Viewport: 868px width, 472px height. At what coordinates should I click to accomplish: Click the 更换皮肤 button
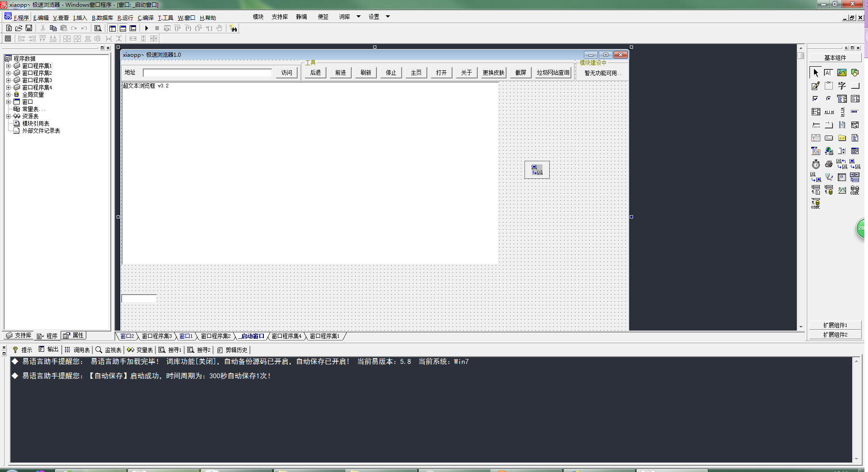coord(493,73)
